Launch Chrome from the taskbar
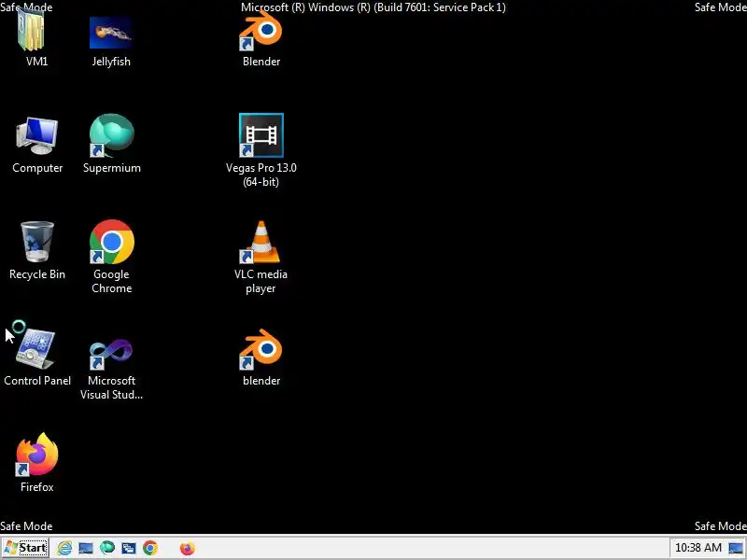 click(150, 548)
